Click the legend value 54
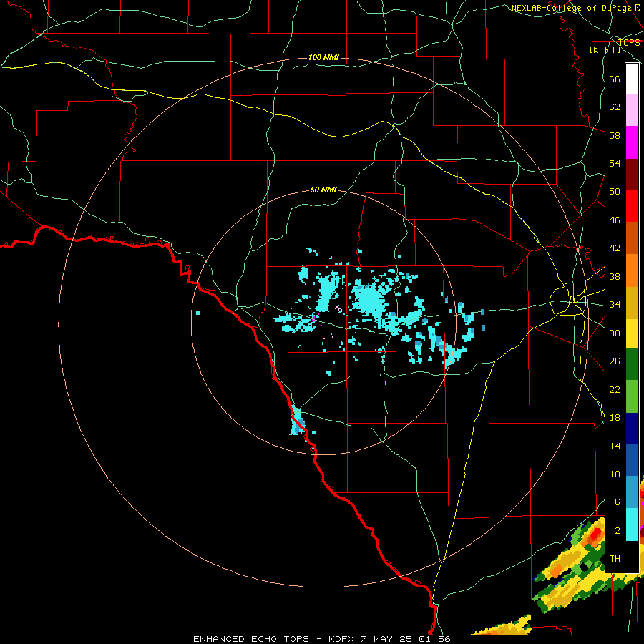 pyautogui.click(x=615, y=163)
